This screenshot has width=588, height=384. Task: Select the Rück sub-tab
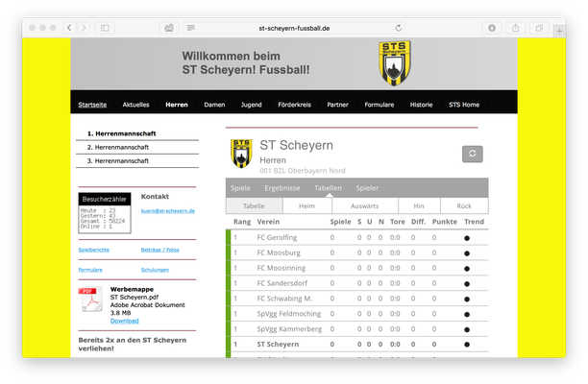[x=464, y=206]
